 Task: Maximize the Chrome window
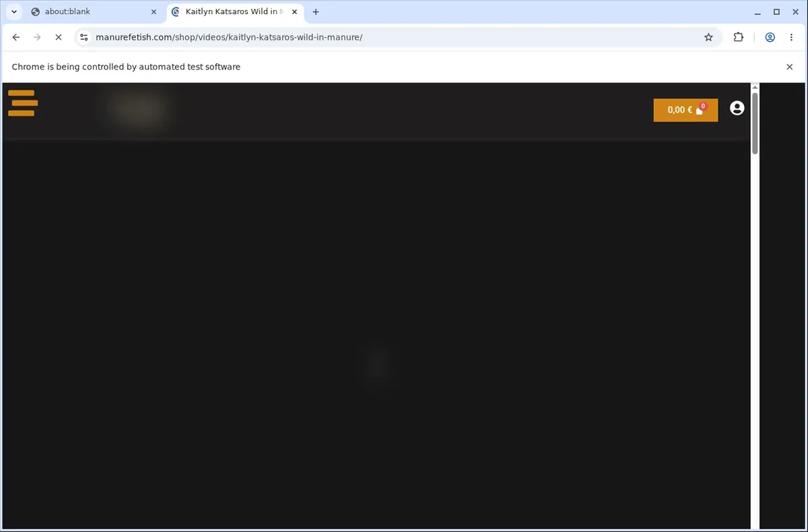(x=776, y=12)
